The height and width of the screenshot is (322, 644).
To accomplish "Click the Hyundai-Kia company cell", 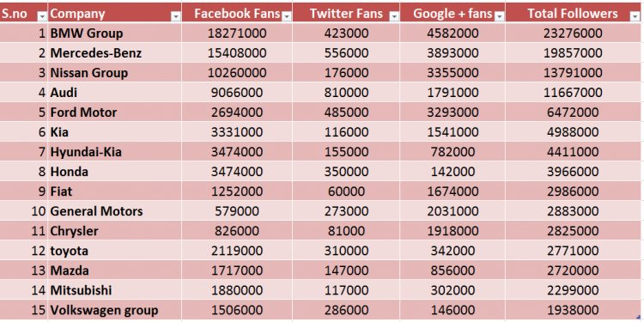I will pyautogui.click(x=114, y=152).
